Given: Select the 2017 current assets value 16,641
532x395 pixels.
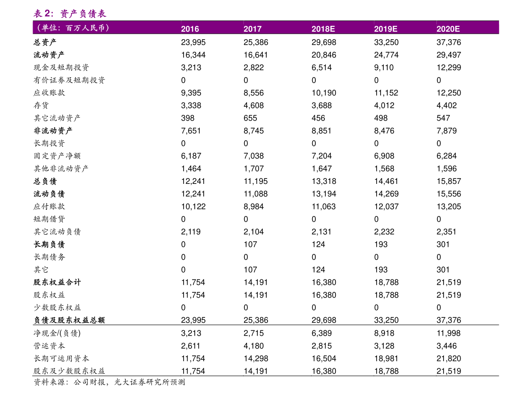Looking at the screenshot, I should (256, 55).
